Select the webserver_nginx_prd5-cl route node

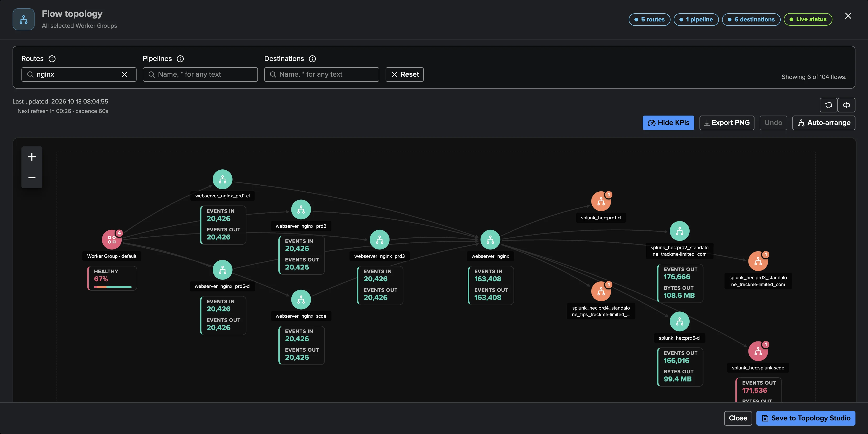[222, 270]
